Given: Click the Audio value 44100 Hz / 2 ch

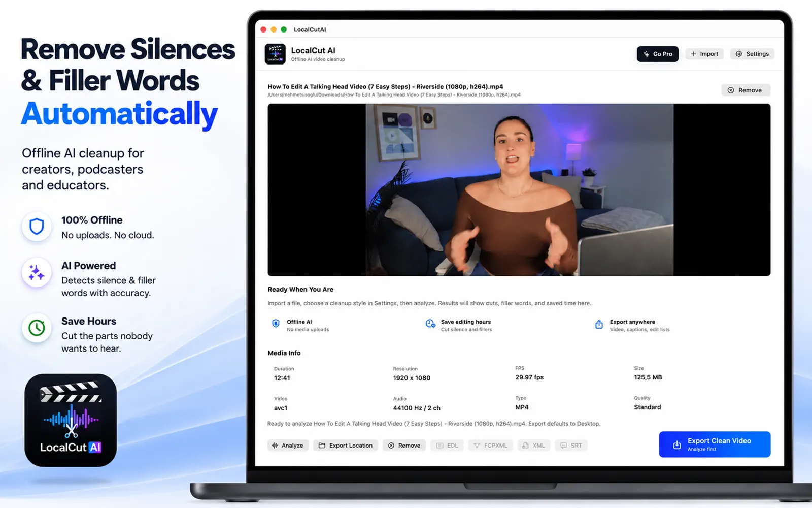Looking at the screenshot, I should click(417, 408).
